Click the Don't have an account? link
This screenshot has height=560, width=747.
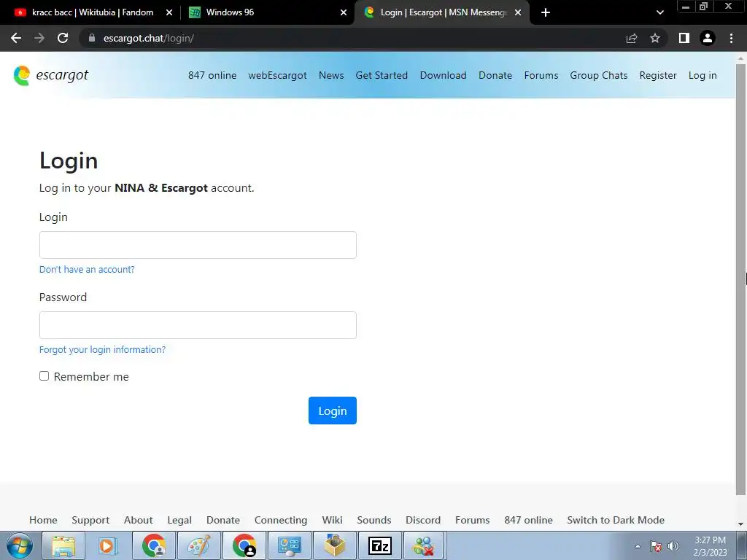tap(87, 270)
